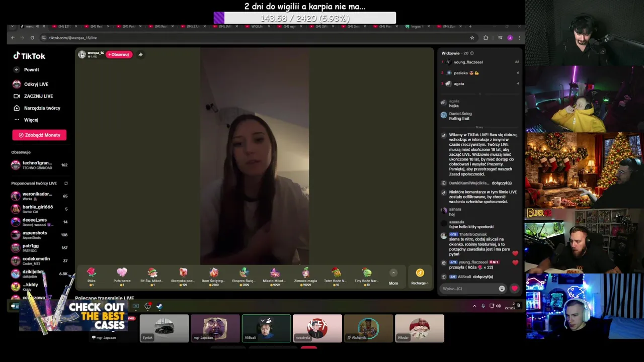Image resolution: width=644 pixels, height=362 pixels.
Task: Select viewer agata in top viewers
Action: (x=480, y=84)
